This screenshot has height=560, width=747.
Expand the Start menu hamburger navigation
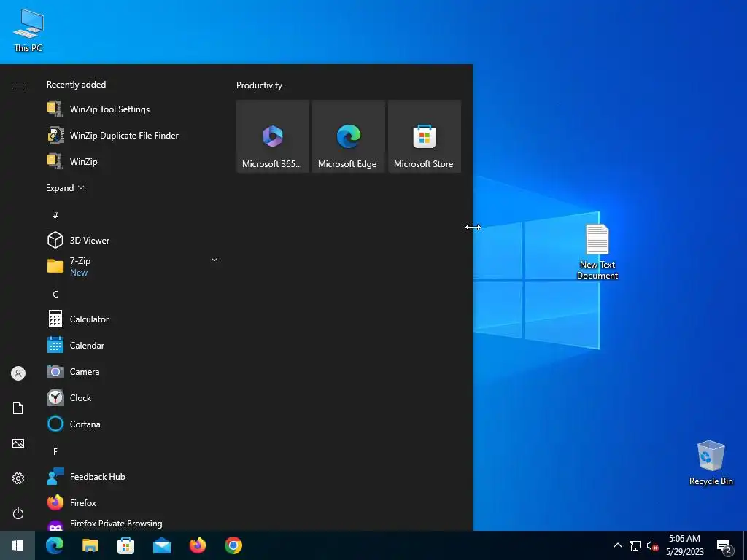pos(18,85)
